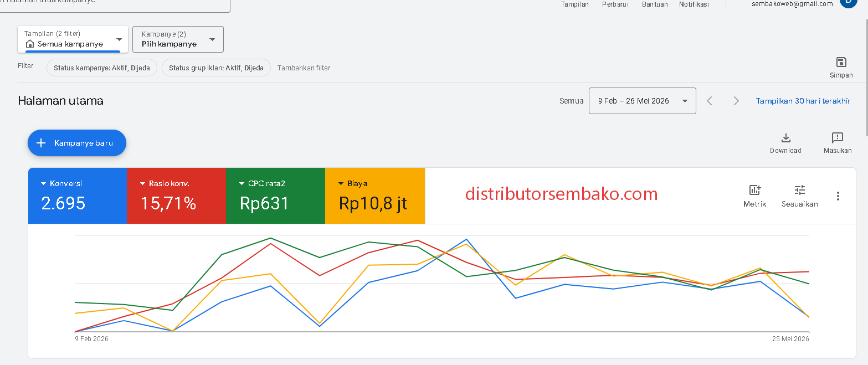Screen dimensions: 868x365
Task: Expand the Tampilan Semua kampanye dropdown
Action: click(73, 39)
